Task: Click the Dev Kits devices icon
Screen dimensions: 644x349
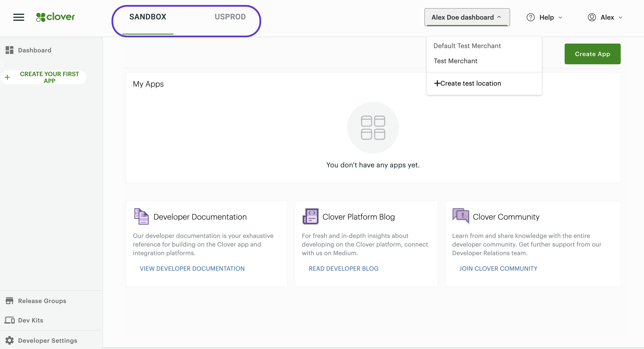Action: [x=9, y=320]
